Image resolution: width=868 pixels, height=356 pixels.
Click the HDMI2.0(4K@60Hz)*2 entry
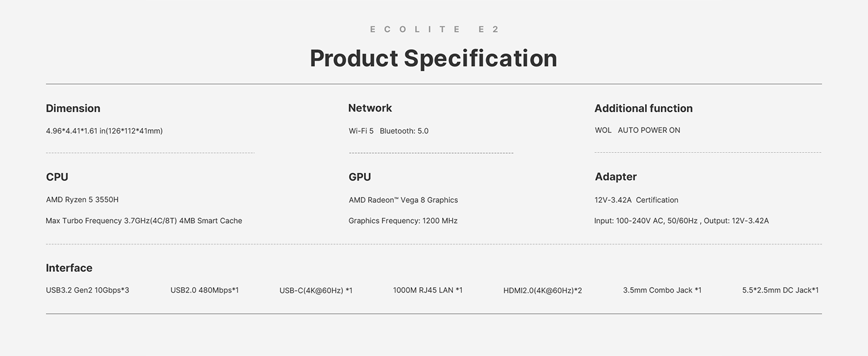[x=542, y=290]
